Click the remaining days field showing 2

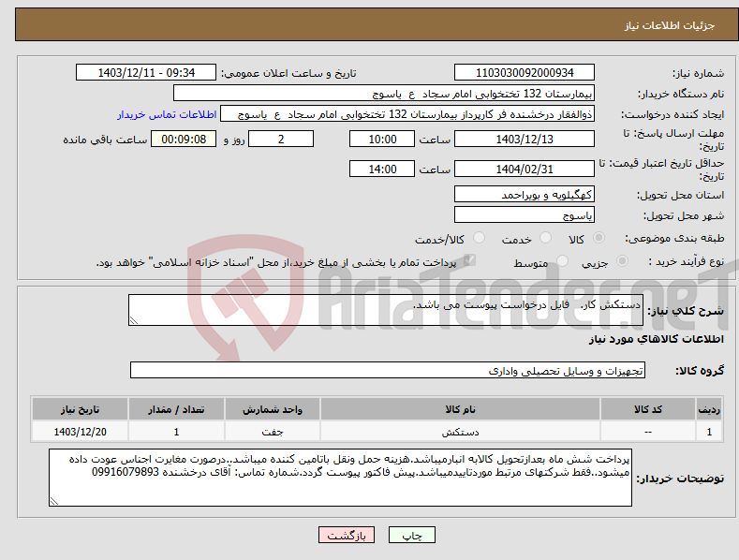281,139
